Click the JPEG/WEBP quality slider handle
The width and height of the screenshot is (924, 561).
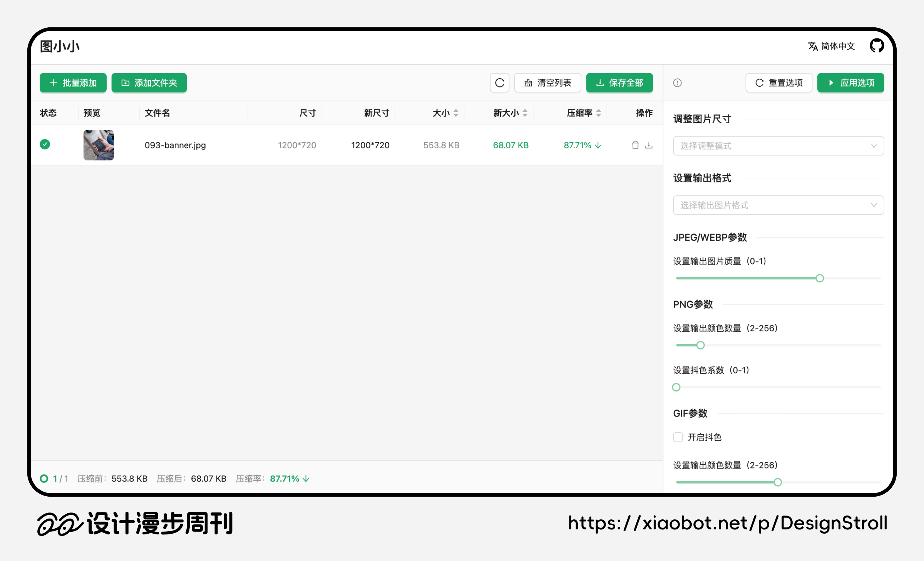820,278
